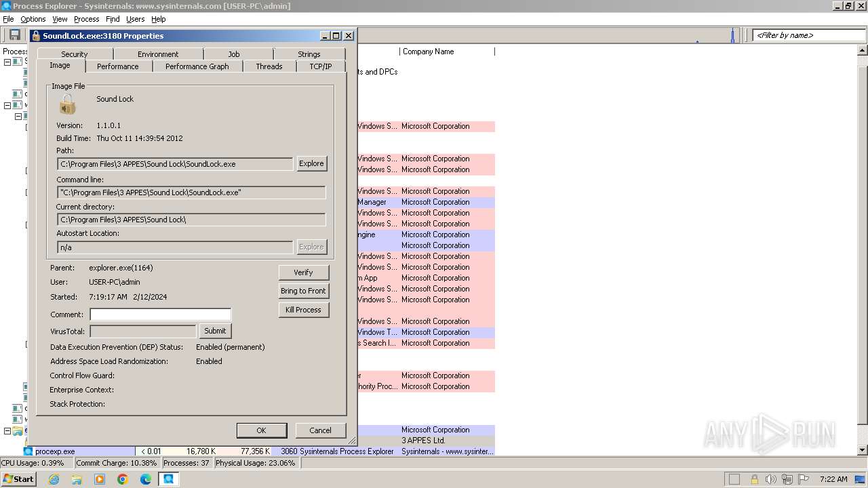Viewport: 868px width, 488px height.
Task: Open the Job tab
Action: click(234, 54)
